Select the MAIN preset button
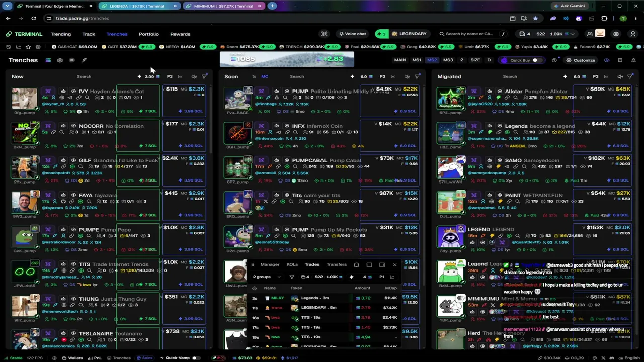 click(x=400, y=60)
